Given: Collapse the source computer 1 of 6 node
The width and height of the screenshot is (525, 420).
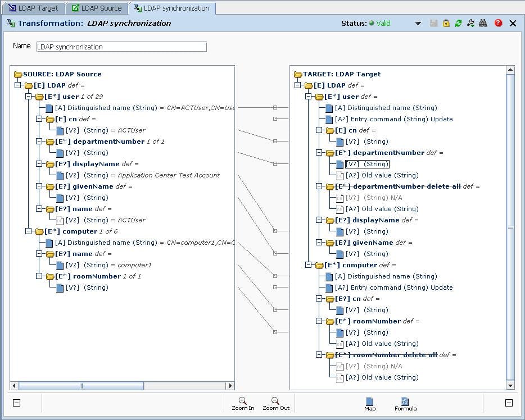Looking at the screenshot, I should 29,231.
